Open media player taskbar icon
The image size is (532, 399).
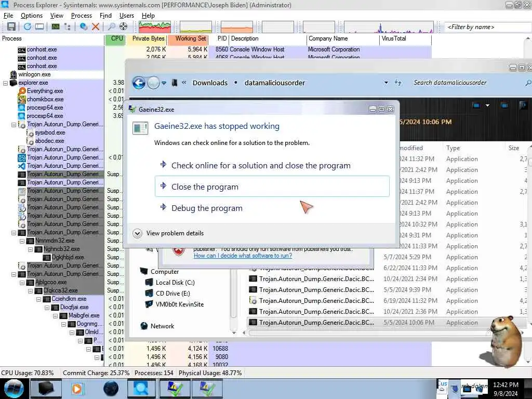[x=77, y=389]
